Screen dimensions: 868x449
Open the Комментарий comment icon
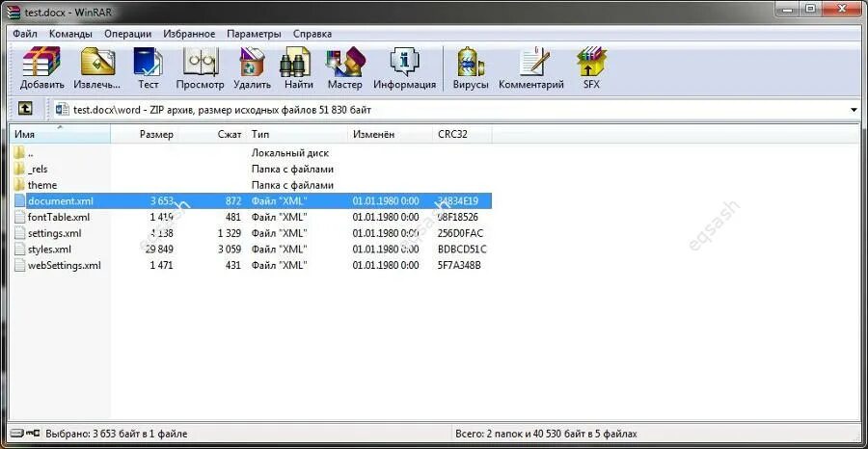(533, 62)
